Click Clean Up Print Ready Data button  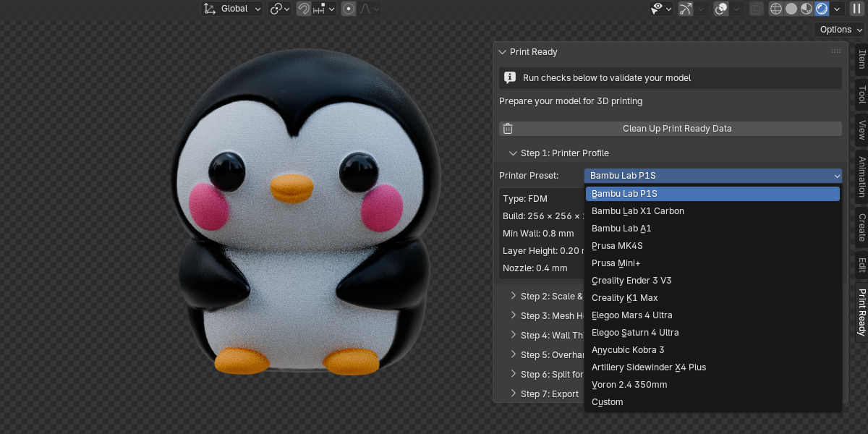(x=671, y=129)
